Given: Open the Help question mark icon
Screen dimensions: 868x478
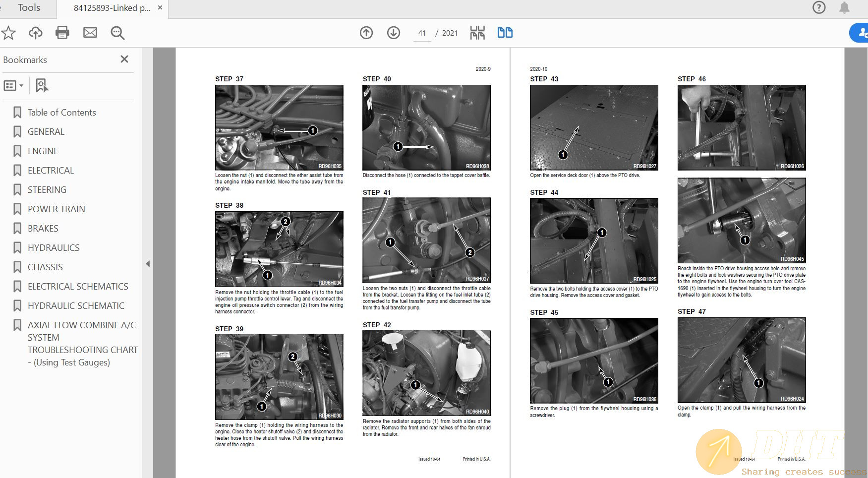Looking at the screenshot, I should (819, 8).
